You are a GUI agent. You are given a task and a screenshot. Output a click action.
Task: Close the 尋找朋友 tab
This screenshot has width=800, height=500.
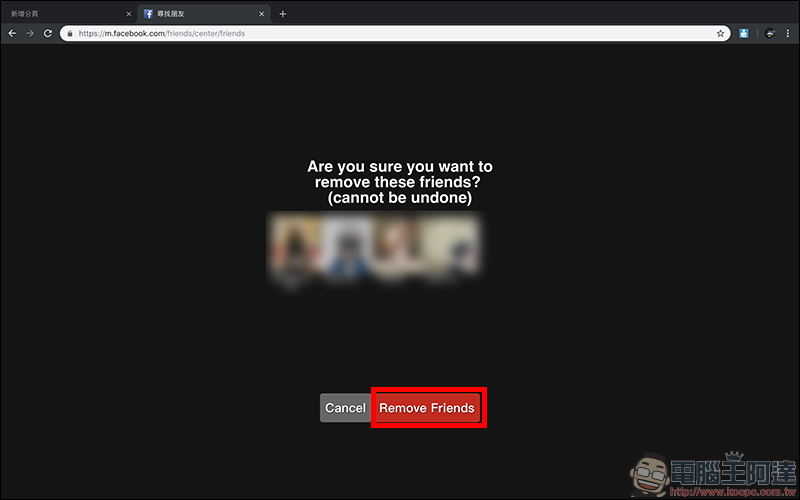click(262, 14)
